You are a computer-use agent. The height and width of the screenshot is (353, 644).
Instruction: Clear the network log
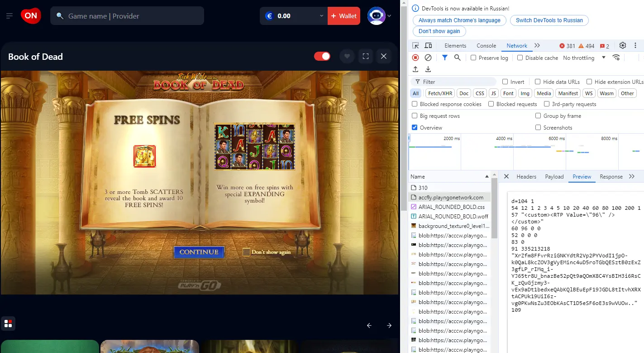428,58
